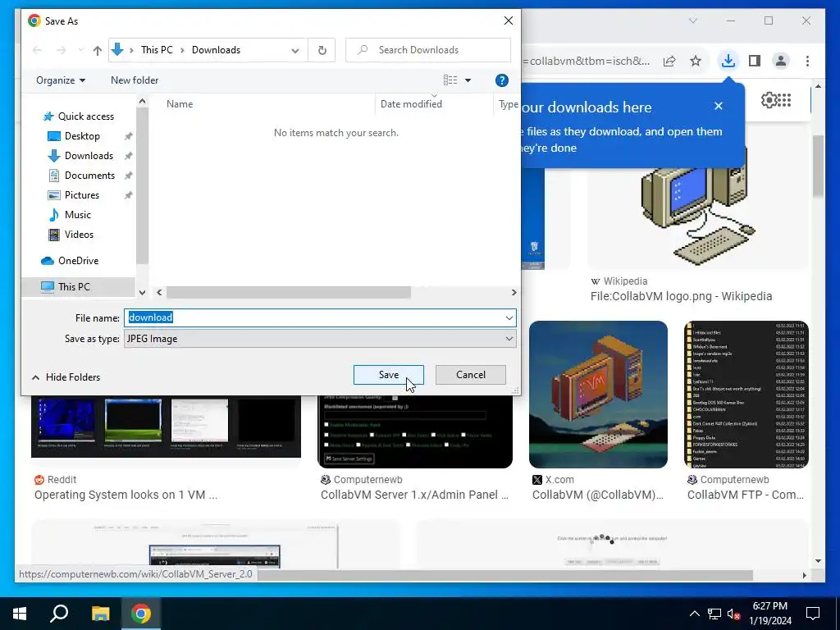This screenshot has width=840, height=630.
Task: Open the Organize dropdown menu
Action: pyautogui.click(x=61, y=80)
